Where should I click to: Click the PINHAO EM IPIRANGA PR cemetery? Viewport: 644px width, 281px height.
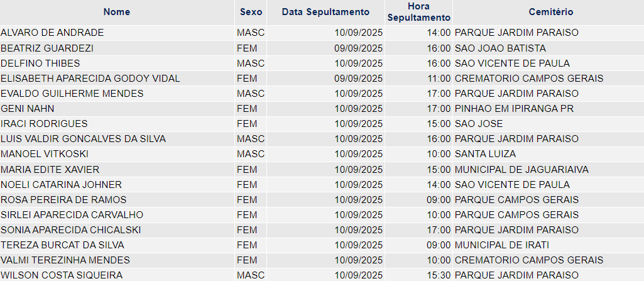click(514, 109)
